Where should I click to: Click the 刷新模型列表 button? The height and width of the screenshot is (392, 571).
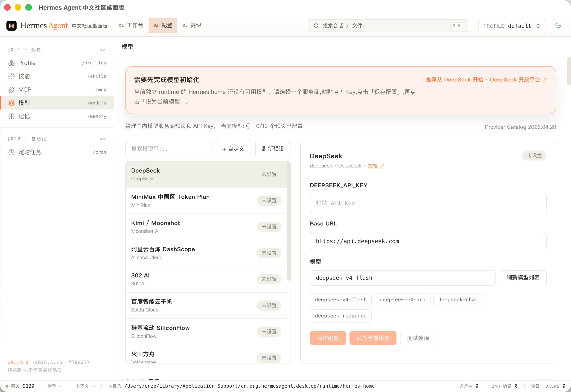pyautogui.click(x=523, y=277)
